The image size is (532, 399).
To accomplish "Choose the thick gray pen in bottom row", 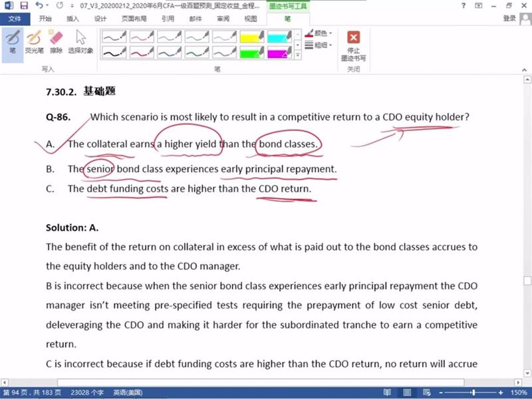I will [224, 53].
